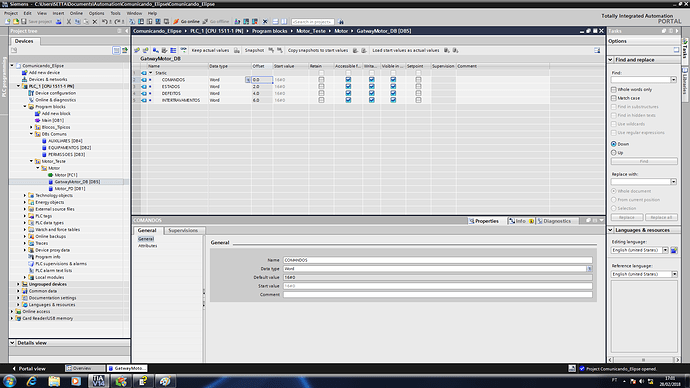The height and width of the screenshot is (388, 690).
Task: Open the Online menu
Action: coord(76,13)
